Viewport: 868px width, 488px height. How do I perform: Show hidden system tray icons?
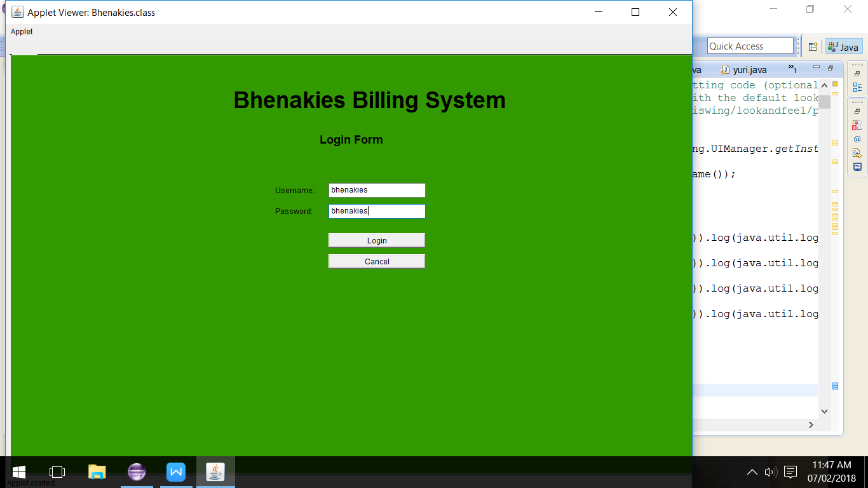point(752,472)
